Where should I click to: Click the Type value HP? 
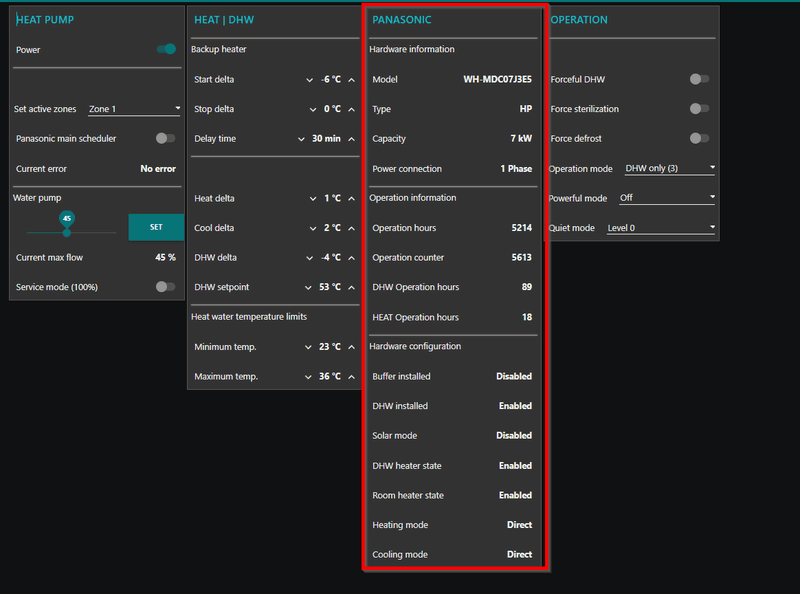point(526,109)
